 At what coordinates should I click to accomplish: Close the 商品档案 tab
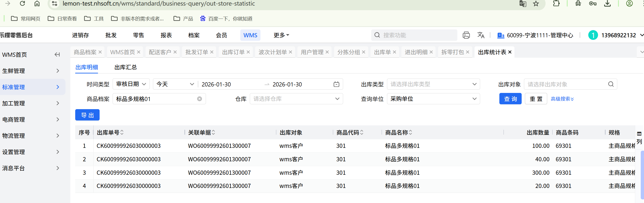click(x=100, y=52)
